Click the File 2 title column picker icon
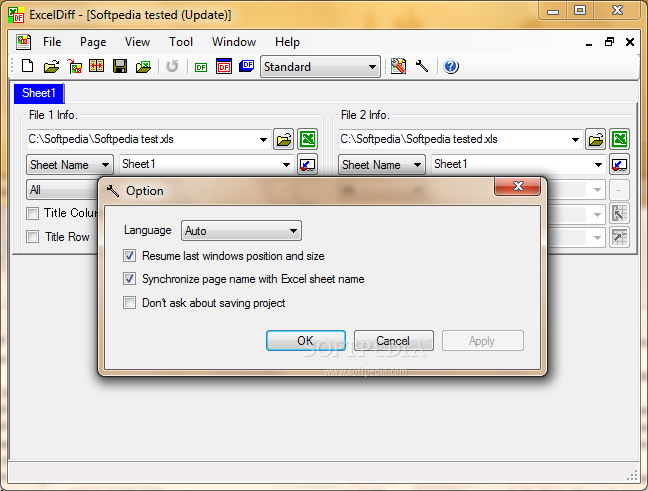 pyautogui.click(x=619, y=213)
